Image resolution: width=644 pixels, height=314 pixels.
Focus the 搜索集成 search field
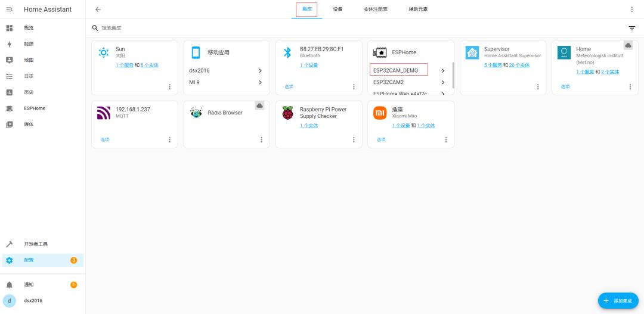(x=361, y=28)
